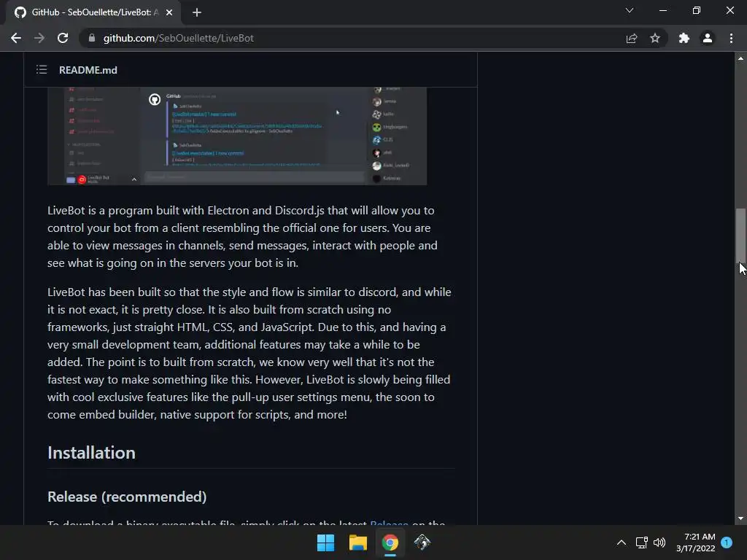Open the volume tray icon
747x560 pixels.
pos(659,542)
